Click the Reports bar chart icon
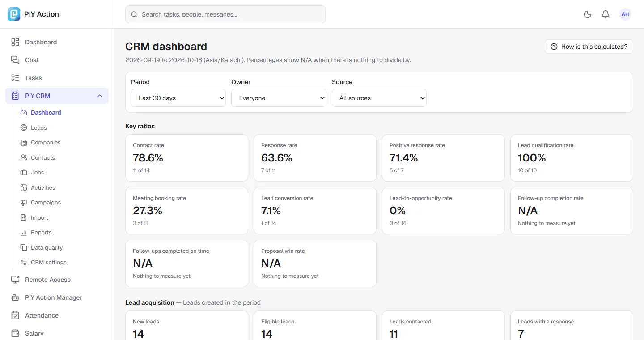 [24, 233]
